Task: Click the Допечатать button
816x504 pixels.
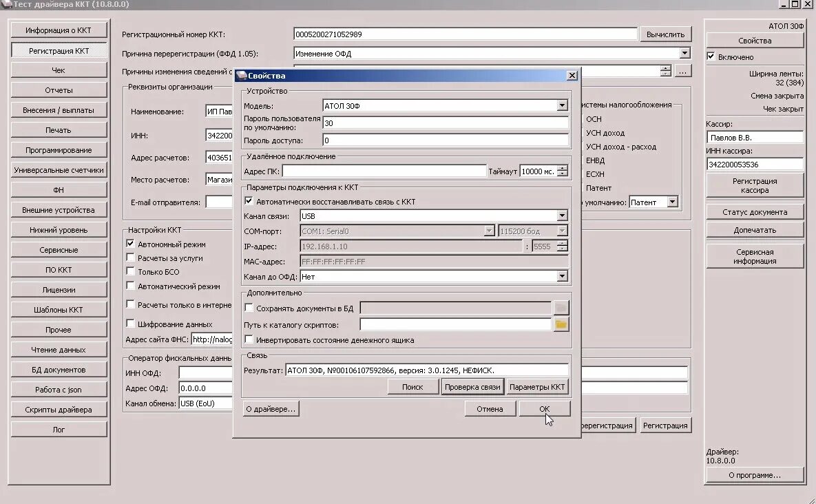Action: pyautogui.click(x=755, y=230)
